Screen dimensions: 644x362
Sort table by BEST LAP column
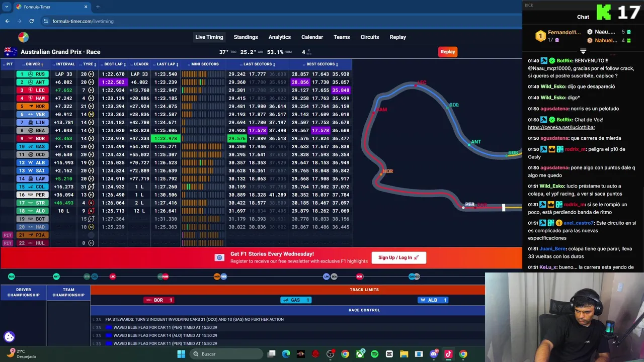[x=114, y=64]
